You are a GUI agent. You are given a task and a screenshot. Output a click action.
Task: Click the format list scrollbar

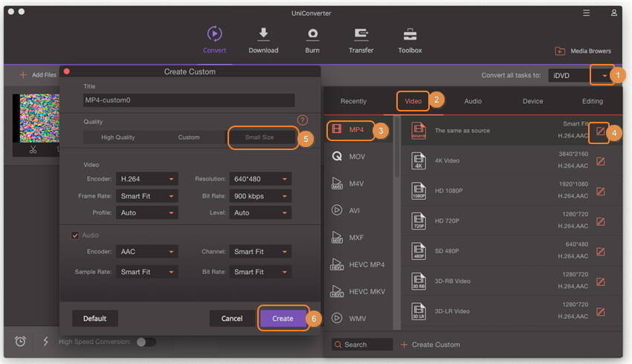click(398, 147)
